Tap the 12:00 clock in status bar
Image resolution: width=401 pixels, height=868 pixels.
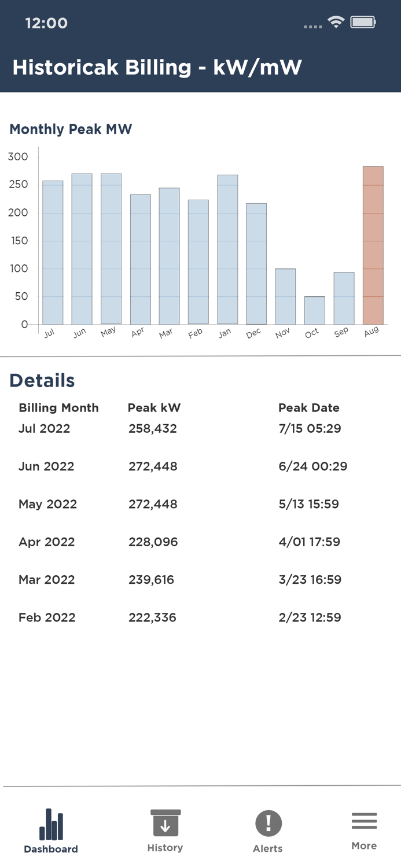[46, 23]
